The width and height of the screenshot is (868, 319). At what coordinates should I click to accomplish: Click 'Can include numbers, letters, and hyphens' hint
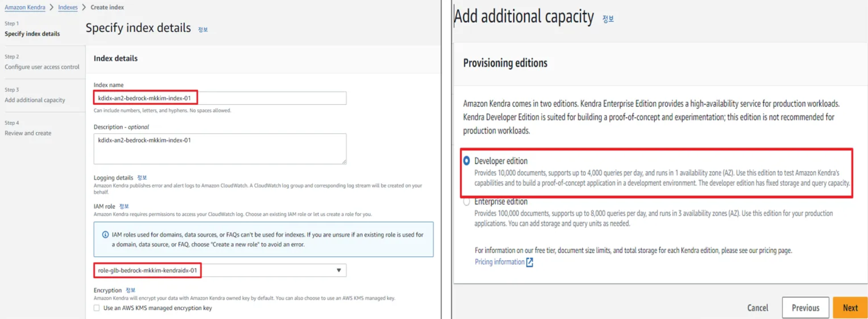pyautogui.click(x=162, y=110)
